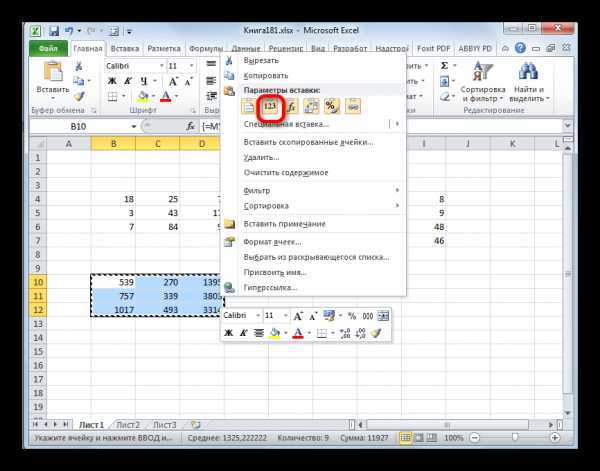
Task: Toggle Underline Ч in ribbon font group
Action: [143, 81]
